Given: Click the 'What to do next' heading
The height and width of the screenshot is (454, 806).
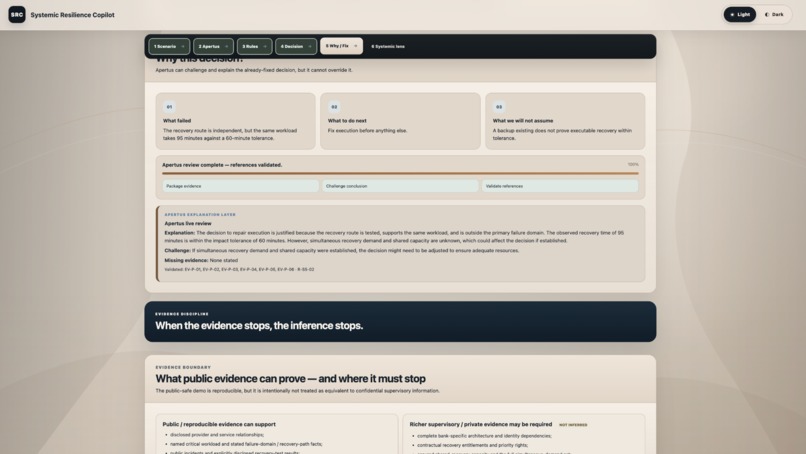Looking at the screenshot, I should click(x=347, y=121).
